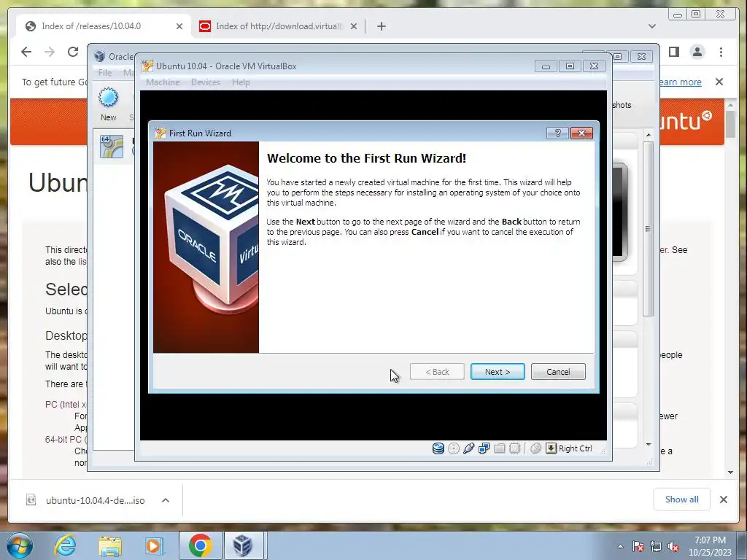Expand Chrome's tab search dropdown chevron
The image size is (747, 560).
[x=652, y=26]
